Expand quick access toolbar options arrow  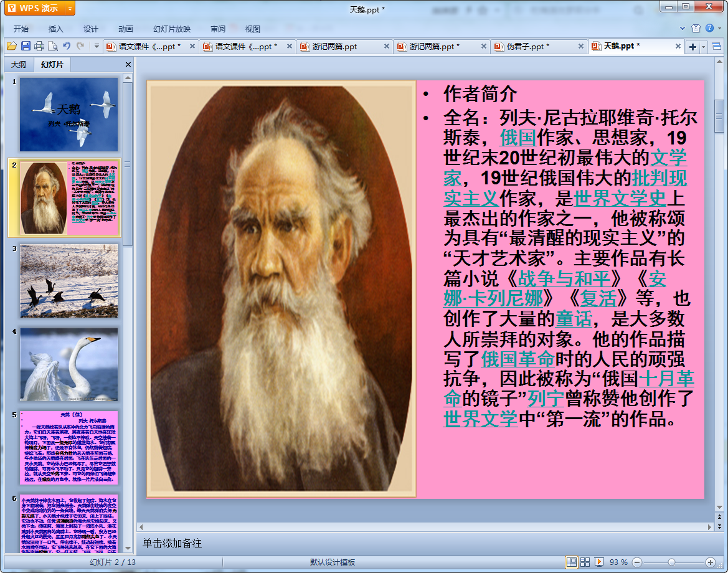[97, 46]
